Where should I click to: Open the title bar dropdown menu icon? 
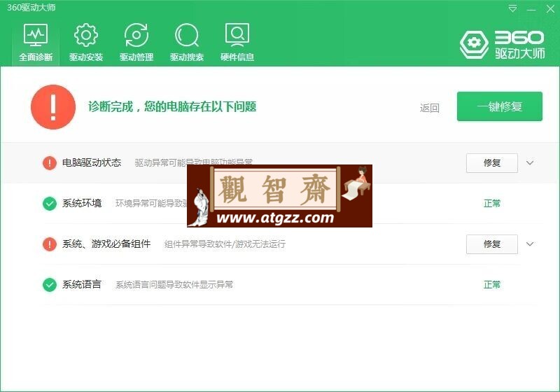point(512,8)
